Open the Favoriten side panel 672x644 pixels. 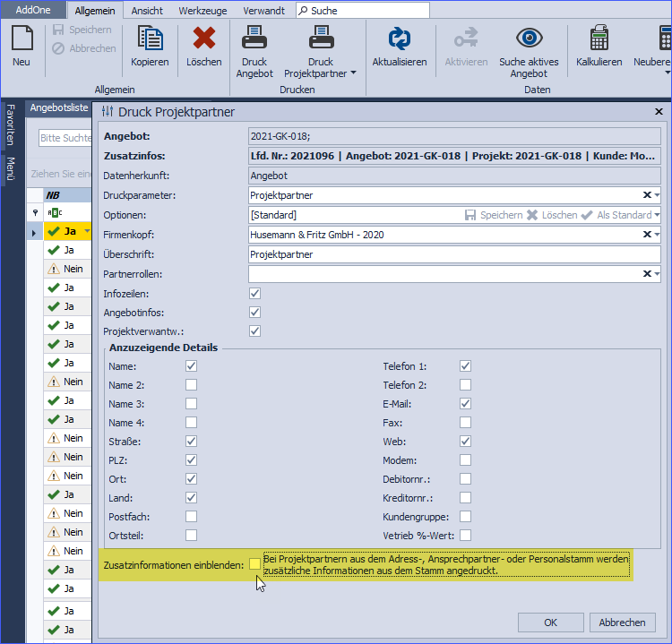tap(11, 125)
